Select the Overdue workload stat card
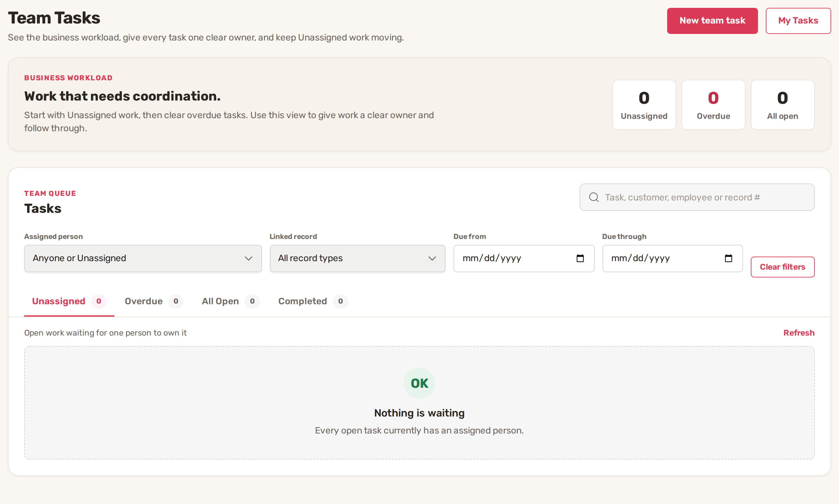Screen dimensions: 839x504 pyautogui.click(x=713, y=104)
